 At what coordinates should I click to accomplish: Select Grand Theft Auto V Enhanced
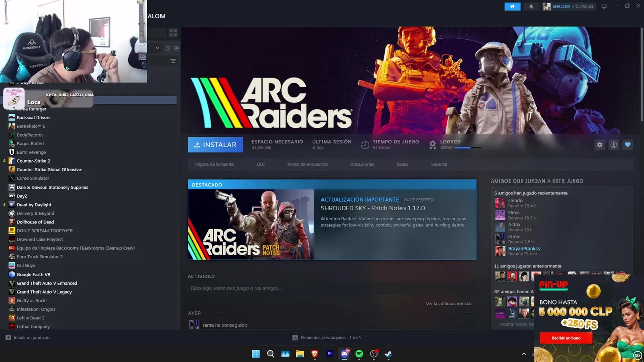point(47,283)
